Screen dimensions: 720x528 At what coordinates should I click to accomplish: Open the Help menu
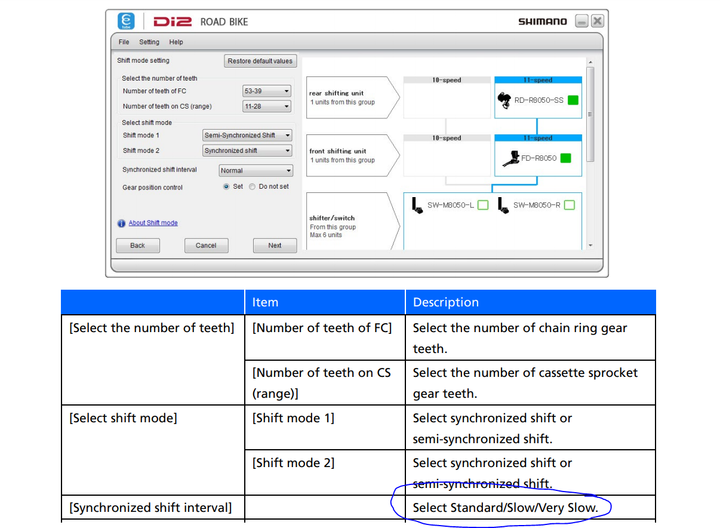tap(176, 42)
